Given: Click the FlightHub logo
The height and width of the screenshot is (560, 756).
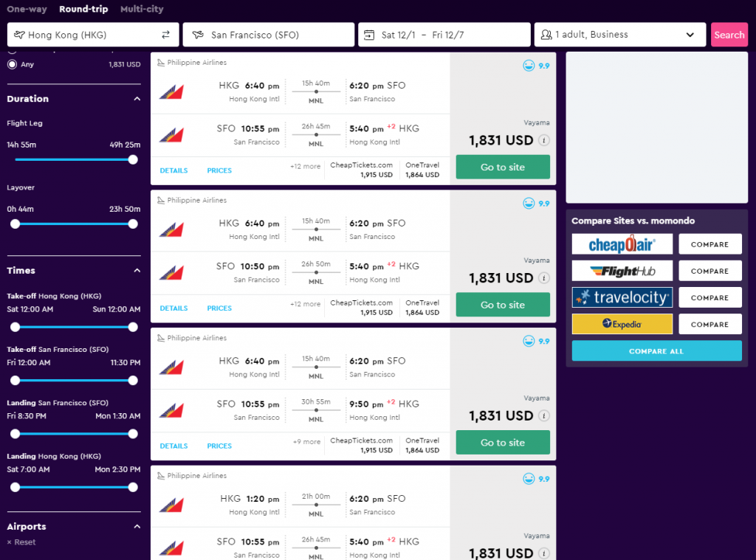Looking at the screenshot, I should pyautogui.click(x=622, y=271).
